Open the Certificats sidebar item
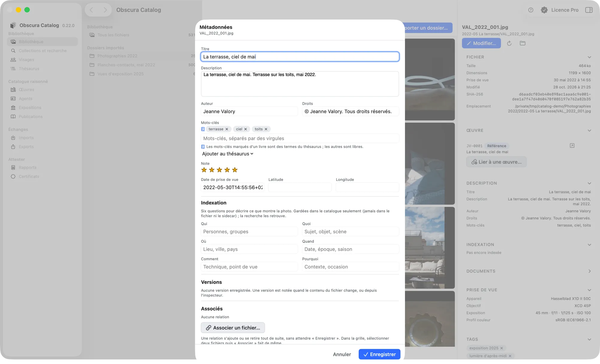Viewport: 600px width, 364px height. pyautogui.click(x=42, y=176)
